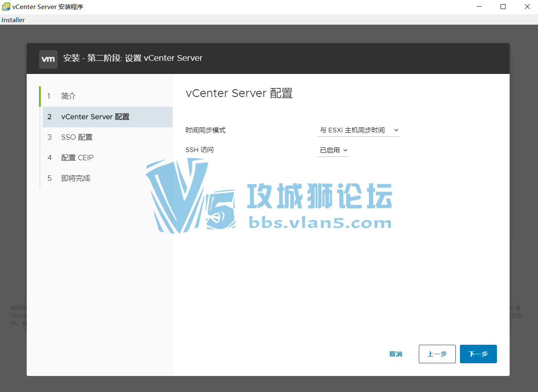Click the vCenter Server 配置 page heading
538x392 pixels.
pos(239,93)
